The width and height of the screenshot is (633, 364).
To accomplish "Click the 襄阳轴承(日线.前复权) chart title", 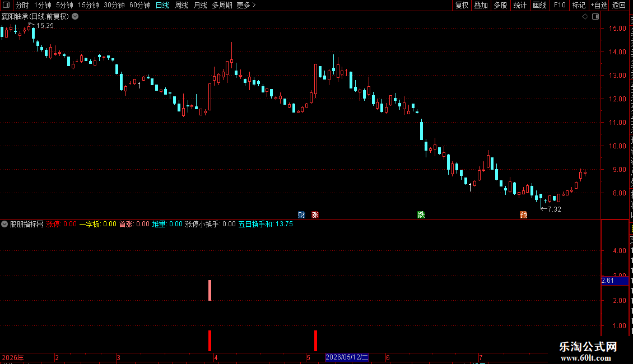I will pos(35,17).
